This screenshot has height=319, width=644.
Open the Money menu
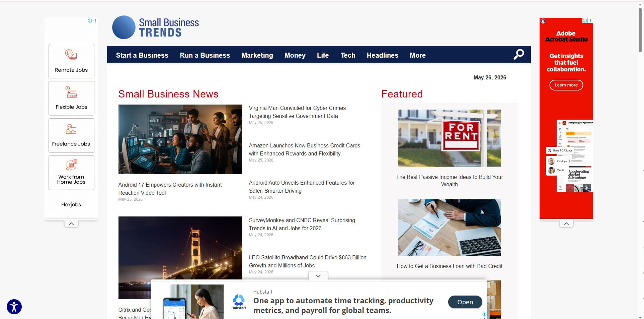coord(295,55)
